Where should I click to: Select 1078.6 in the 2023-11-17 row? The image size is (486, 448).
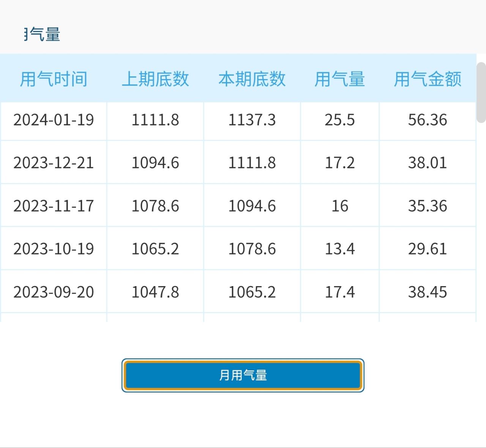point(155,206)
